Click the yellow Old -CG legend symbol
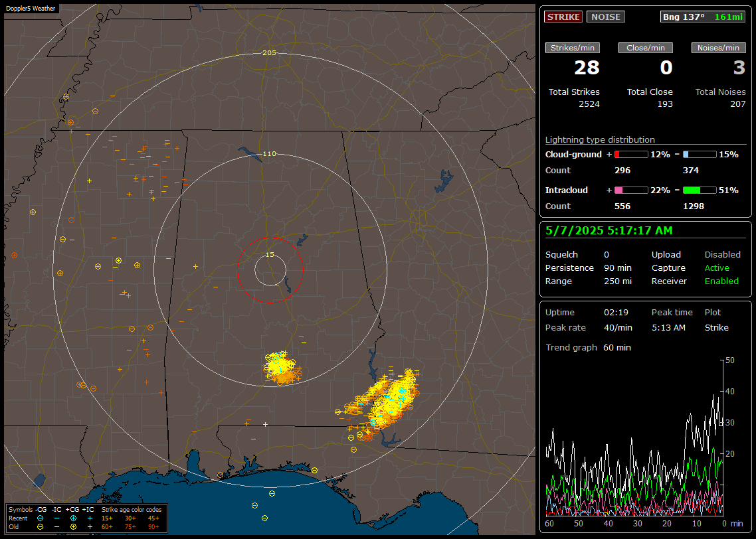Image resolution: width=756 pixels, height=539 pixels. tap(40, 527)
